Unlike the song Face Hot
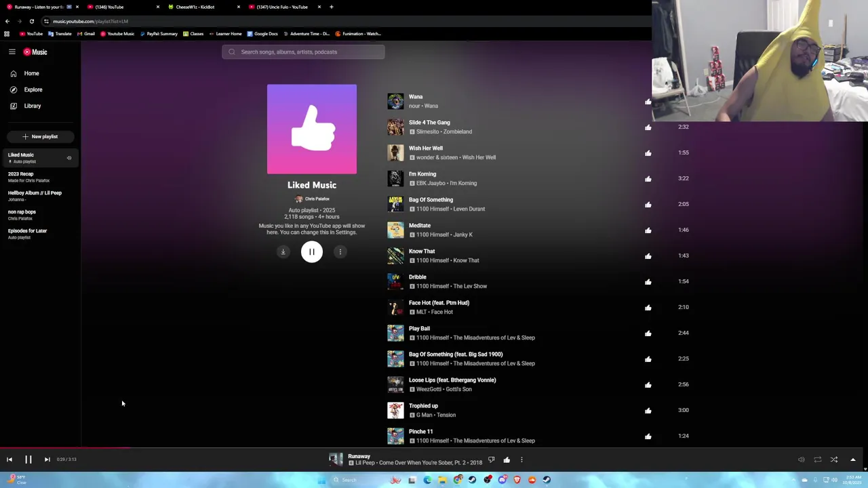868x488 pixels. 648,308
